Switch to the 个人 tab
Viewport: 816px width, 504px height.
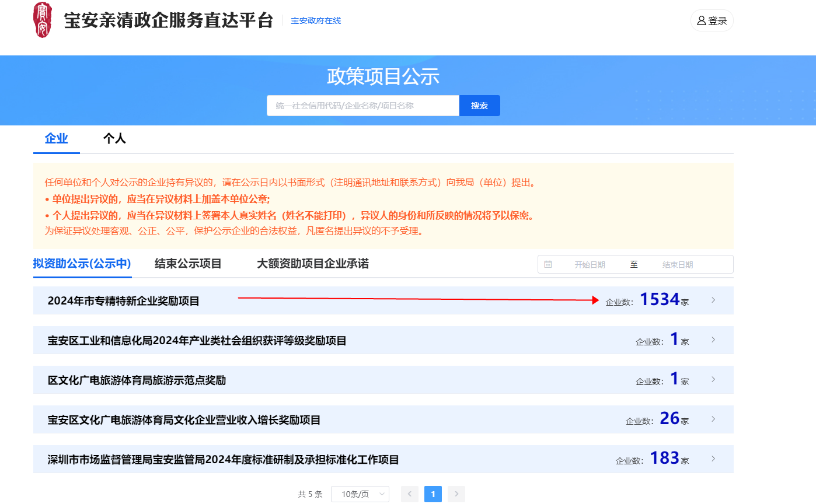pos(114,138)
